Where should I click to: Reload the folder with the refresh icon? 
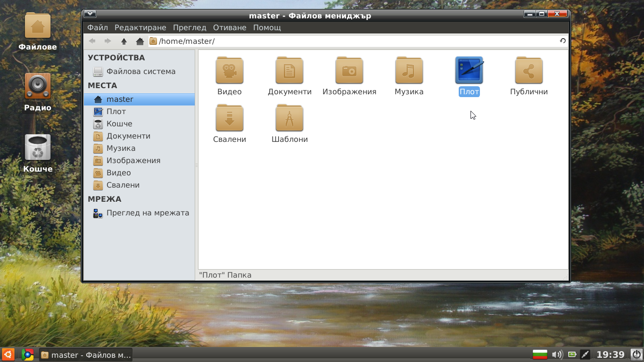point(562,41)
